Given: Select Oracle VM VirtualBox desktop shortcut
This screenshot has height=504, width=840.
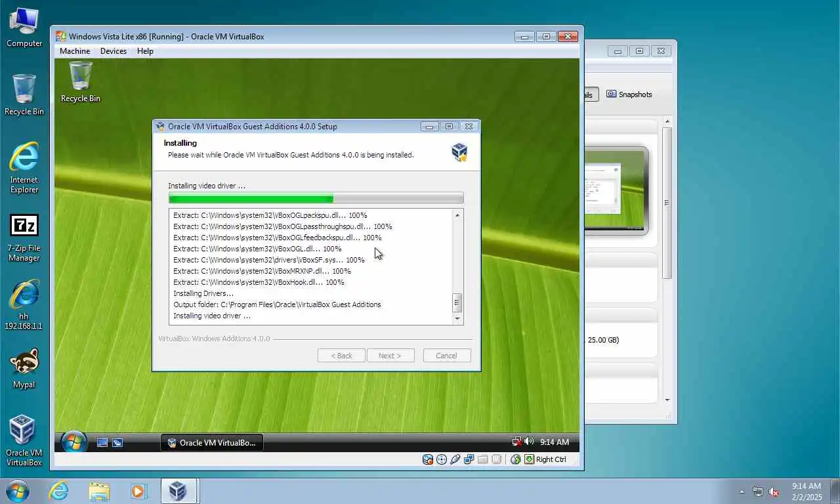Looking at the screenshot, I should [x=24, y=441].
